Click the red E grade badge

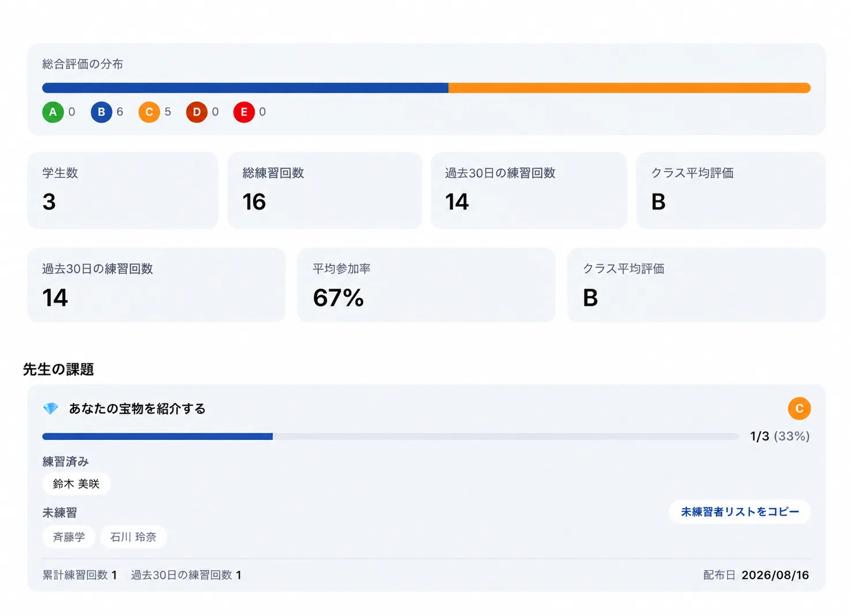coord(244,112)
